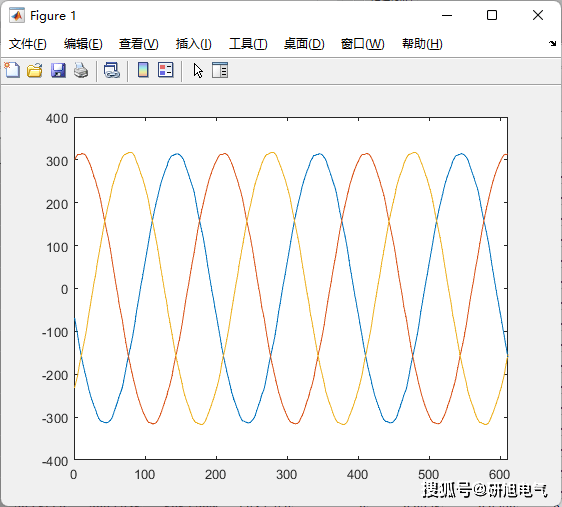Screen dimensions: 562x507
Task: Open a file with the folder icon
Action: 35,70
